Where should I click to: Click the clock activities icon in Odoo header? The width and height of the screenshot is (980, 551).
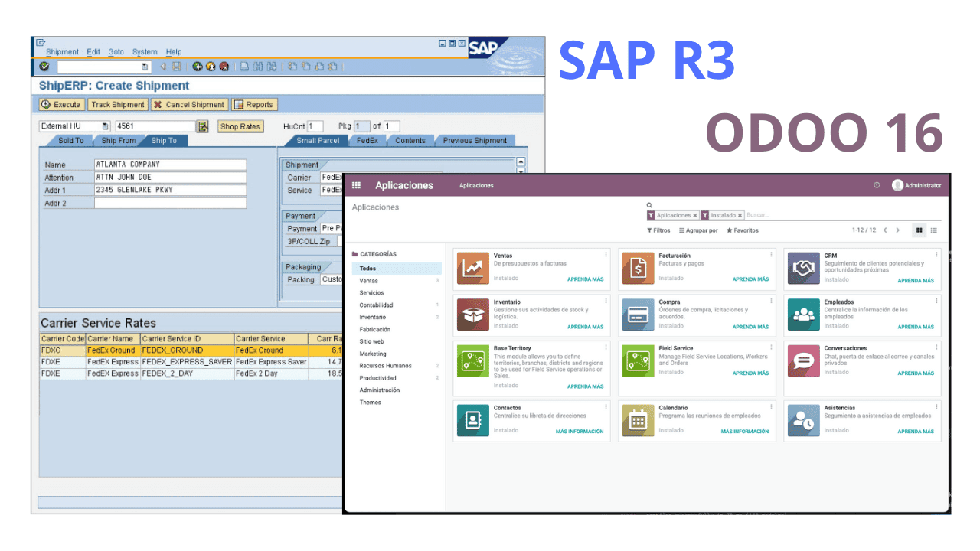(x=877, y=185)
